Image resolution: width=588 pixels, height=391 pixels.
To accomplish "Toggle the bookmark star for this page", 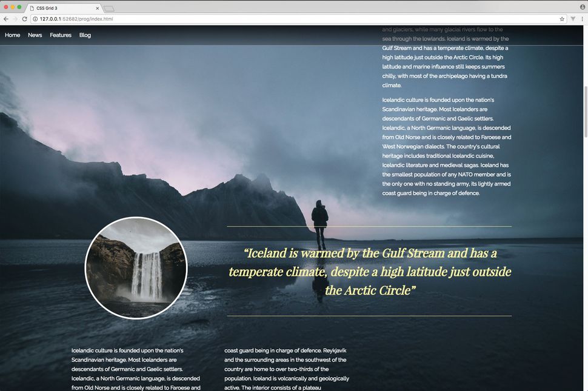I will [562, 19].
